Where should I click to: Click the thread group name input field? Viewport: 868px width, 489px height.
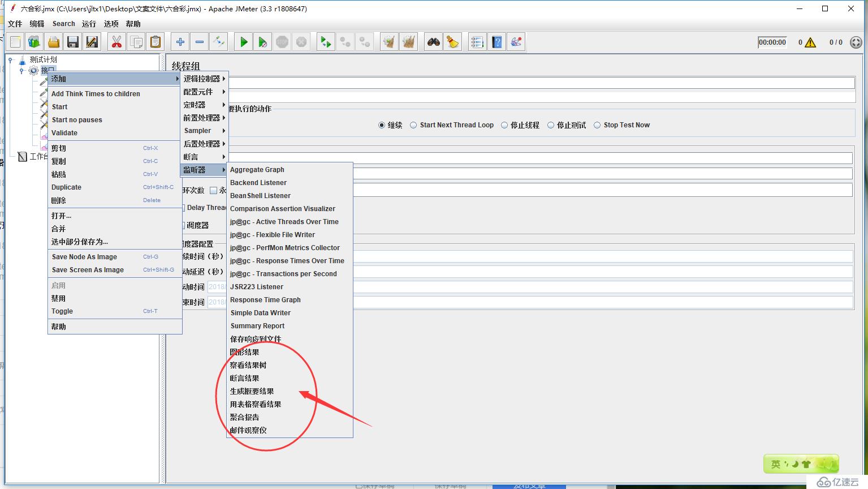(541, 83)
